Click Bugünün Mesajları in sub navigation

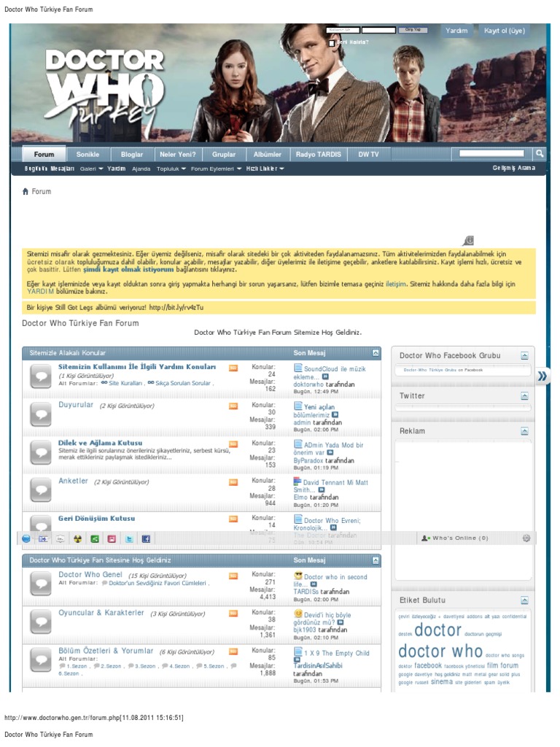pyautogui.click(x=49, y=169)
